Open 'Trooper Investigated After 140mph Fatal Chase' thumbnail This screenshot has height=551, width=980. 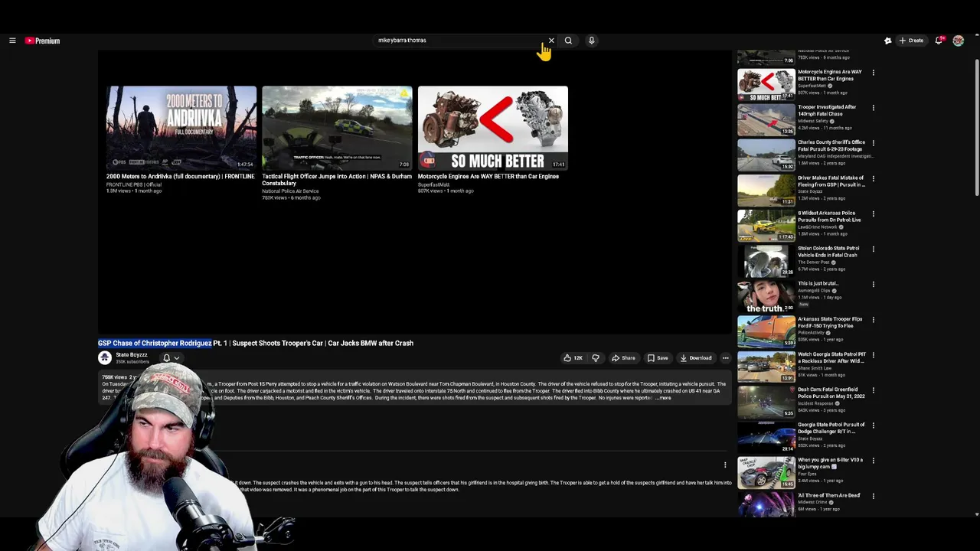click(766, 119)
